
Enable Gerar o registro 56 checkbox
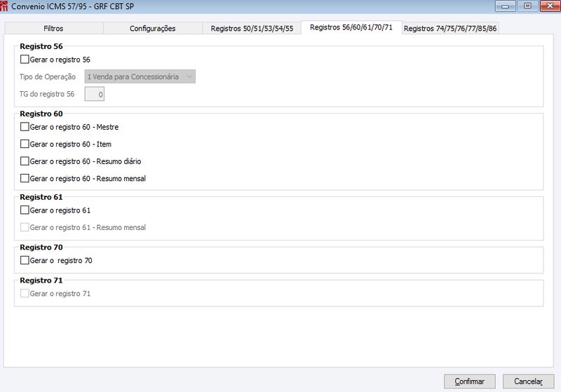[x=25, y=60]
